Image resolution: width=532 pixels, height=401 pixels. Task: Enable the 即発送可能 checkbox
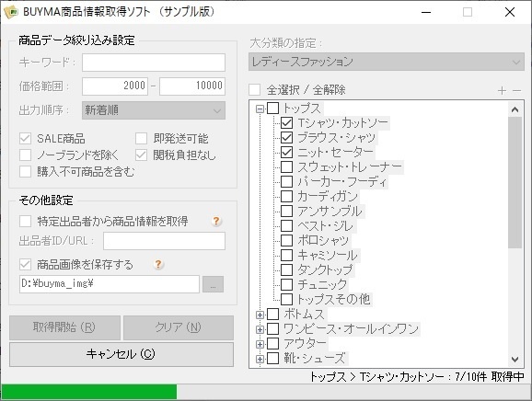point(141,138)
